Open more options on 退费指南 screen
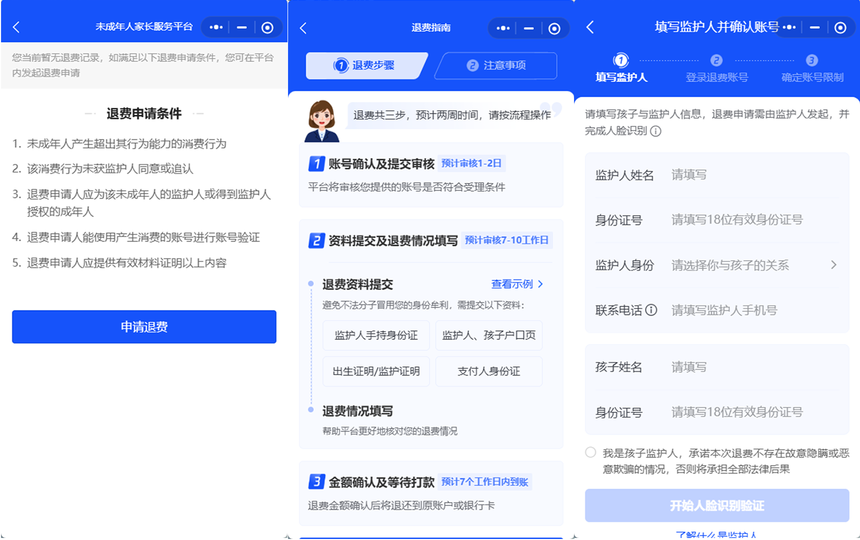The height and width of the screenshot is (540, 860). pyautogui.click(x=503, y=28)
